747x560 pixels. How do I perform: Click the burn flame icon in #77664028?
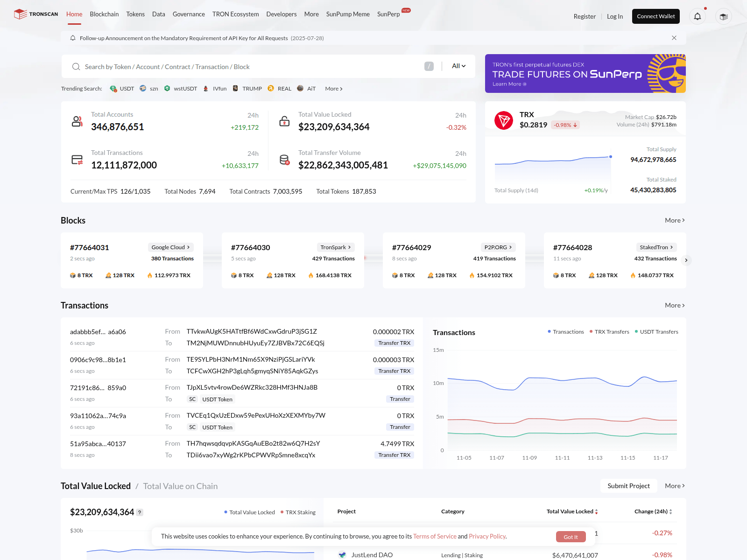tap(633, 275)
